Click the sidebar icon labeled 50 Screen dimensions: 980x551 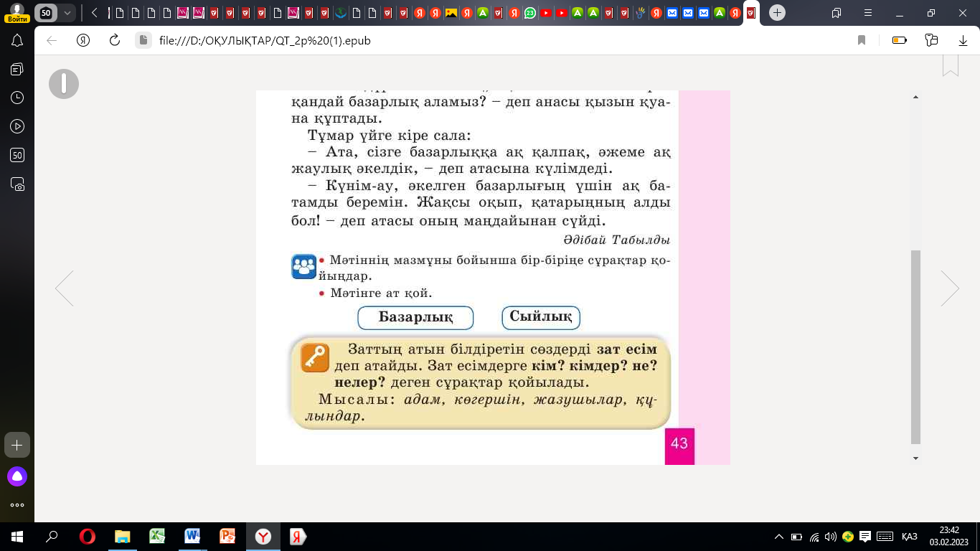point(17,155)
